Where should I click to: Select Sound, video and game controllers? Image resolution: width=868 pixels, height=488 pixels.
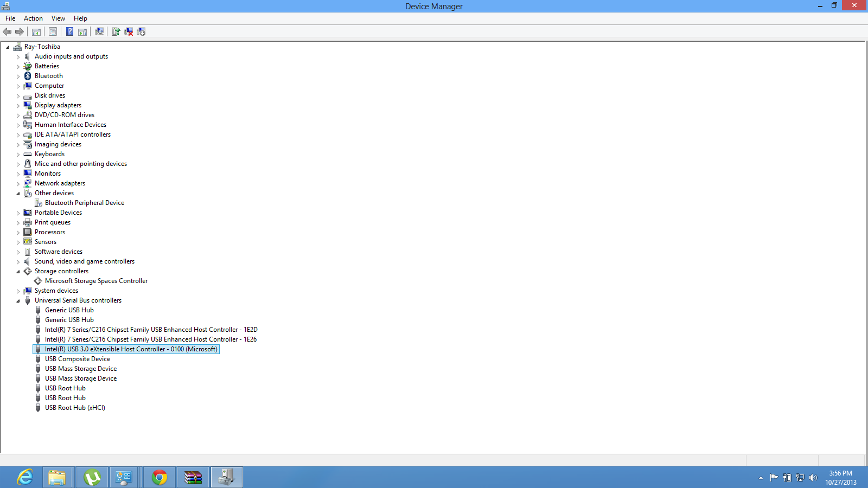85,261
